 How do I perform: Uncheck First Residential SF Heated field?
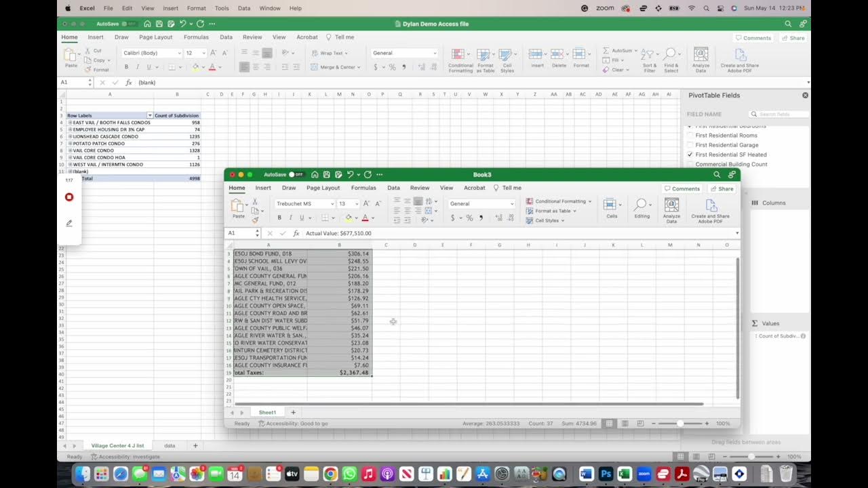point(690,155)
